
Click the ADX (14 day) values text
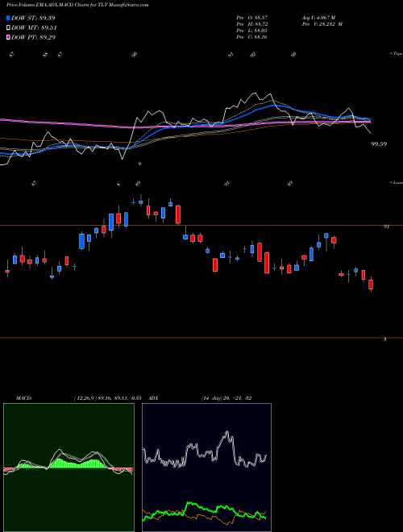coord(226,398)
